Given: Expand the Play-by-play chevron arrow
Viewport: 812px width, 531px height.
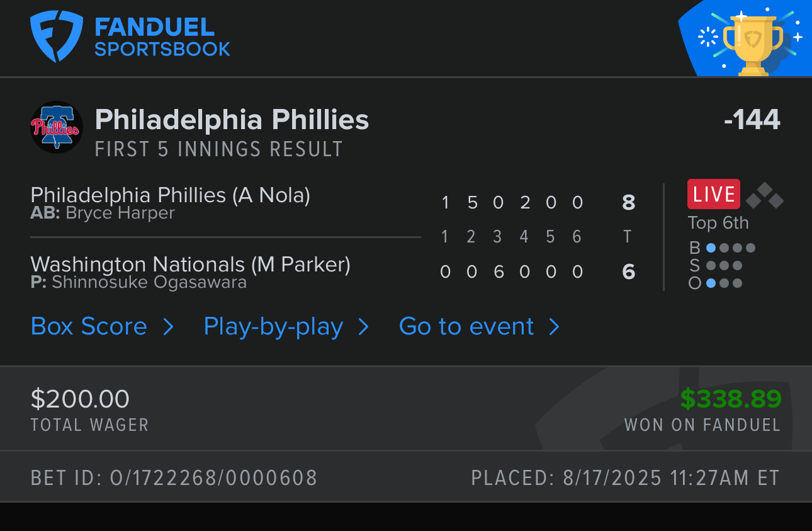Looking at the screenshot, I should [x=363, y=327].
